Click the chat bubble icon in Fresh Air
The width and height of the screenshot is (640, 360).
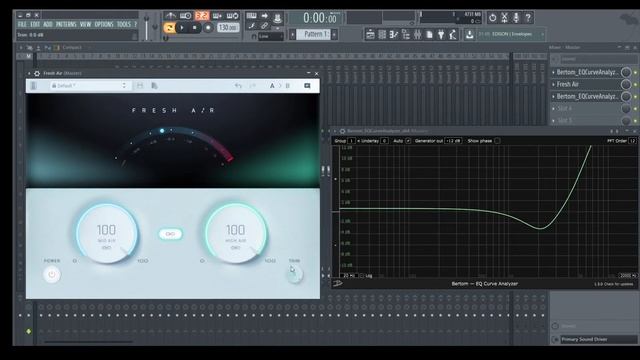(x=307, y=86)
